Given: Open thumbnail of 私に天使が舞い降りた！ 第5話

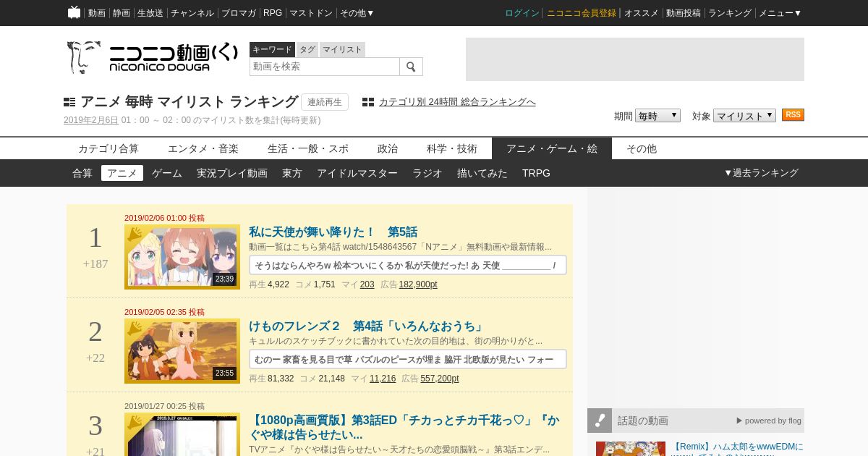Looking at the screenshot, I should (182, 257).
